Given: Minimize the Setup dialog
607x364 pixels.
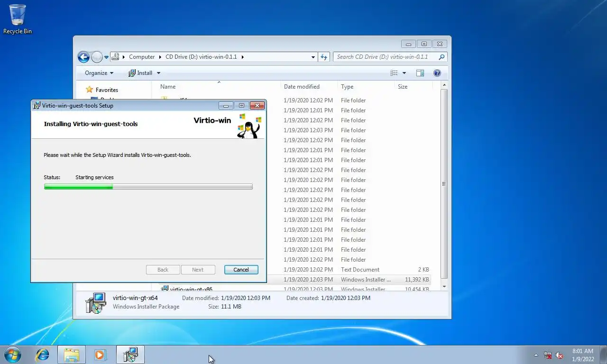Looking at the screenshot, I should (x=226, y=106).
